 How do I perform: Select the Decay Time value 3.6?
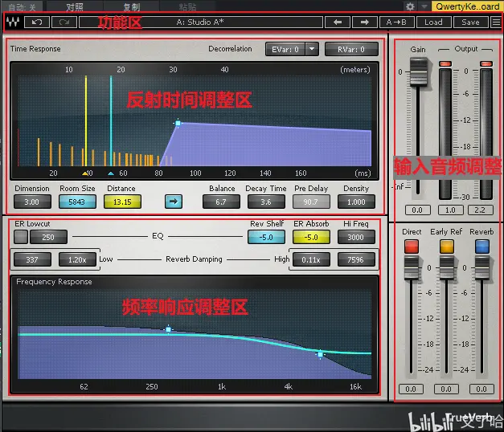tap(266, 202)
